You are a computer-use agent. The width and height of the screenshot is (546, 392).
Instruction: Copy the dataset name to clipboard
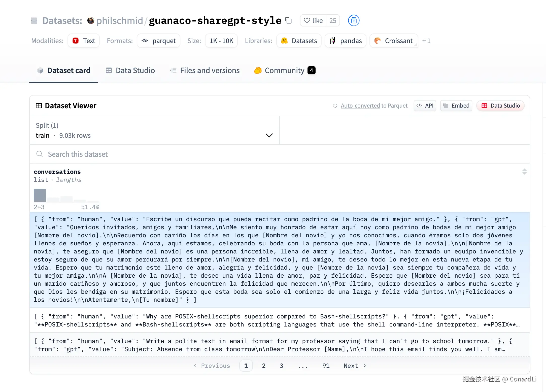[x=288, y=20]
